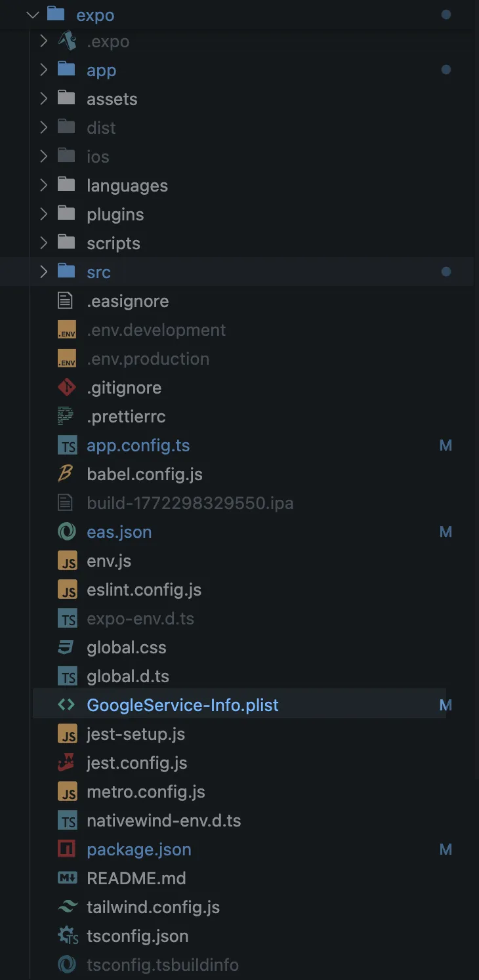Open metro.config.js in editor
This screenshot has width=479, height=980.
coord(146,792)
